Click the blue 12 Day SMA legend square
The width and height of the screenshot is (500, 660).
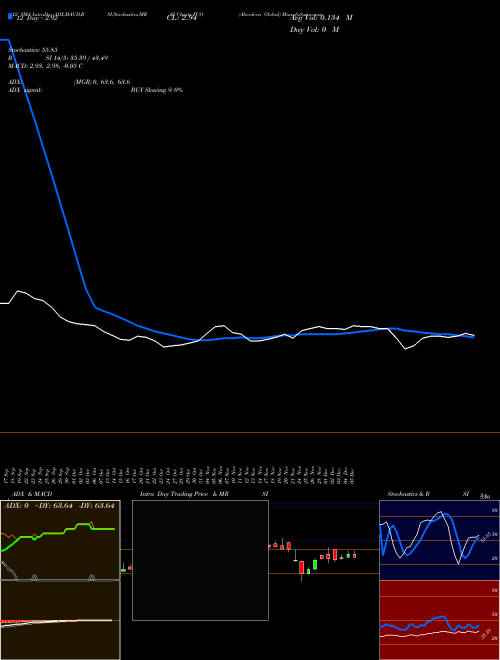tap(10, 17)
